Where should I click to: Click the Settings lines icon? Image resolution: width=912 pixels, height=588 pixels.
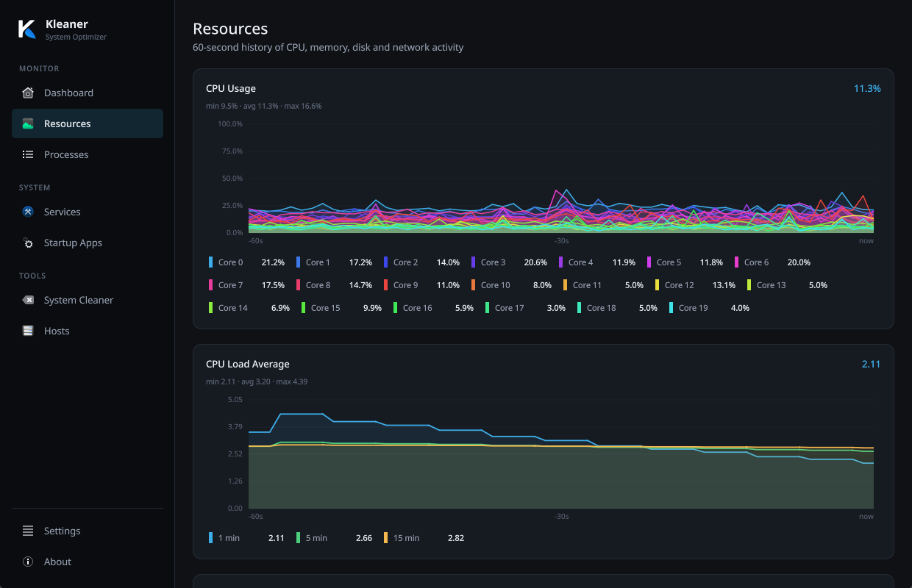(28, 531)
